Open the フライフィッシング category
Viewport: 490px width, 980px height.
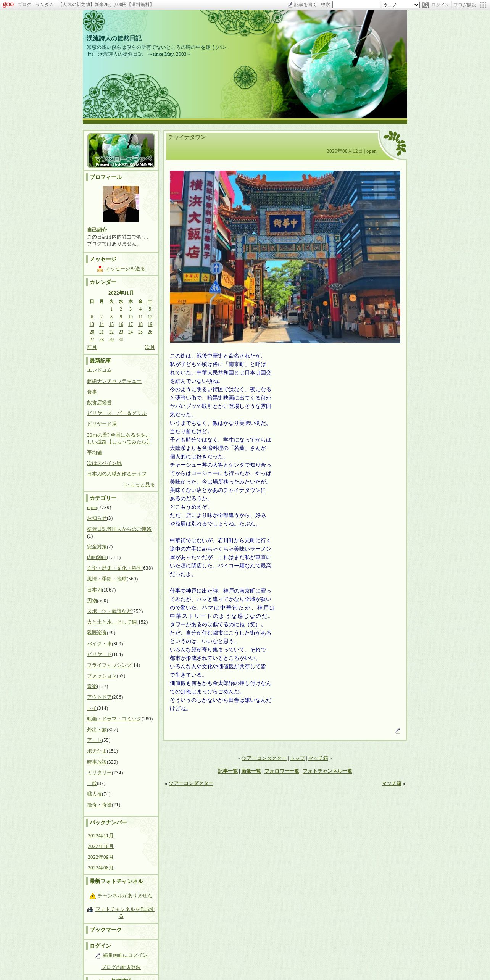click(x=109, y=665)
